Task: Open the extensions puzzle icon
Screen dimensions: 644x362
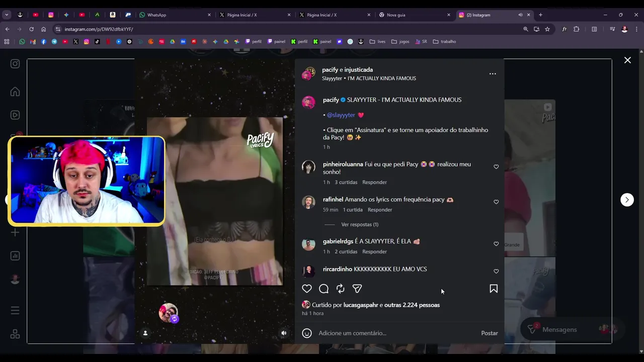Action: pos(577,29)
